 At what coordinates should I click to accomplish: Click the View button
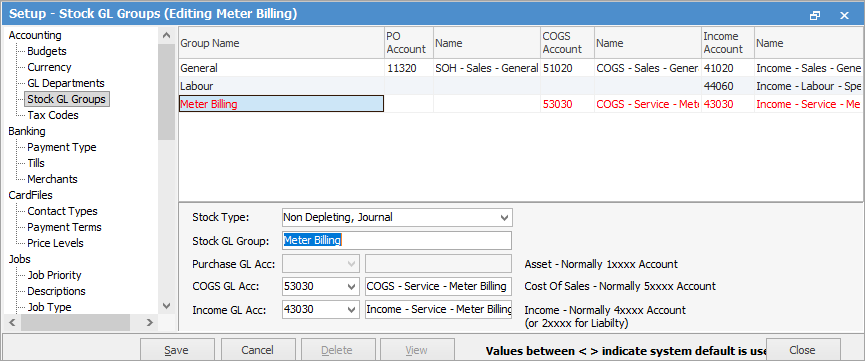[x=417, y=350]
